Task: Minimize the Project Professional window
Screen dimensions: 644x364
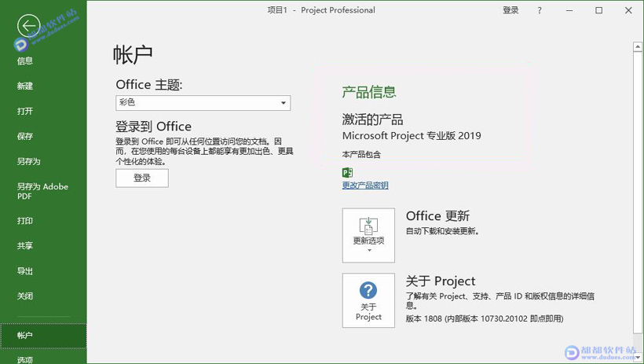Action: 569,10
